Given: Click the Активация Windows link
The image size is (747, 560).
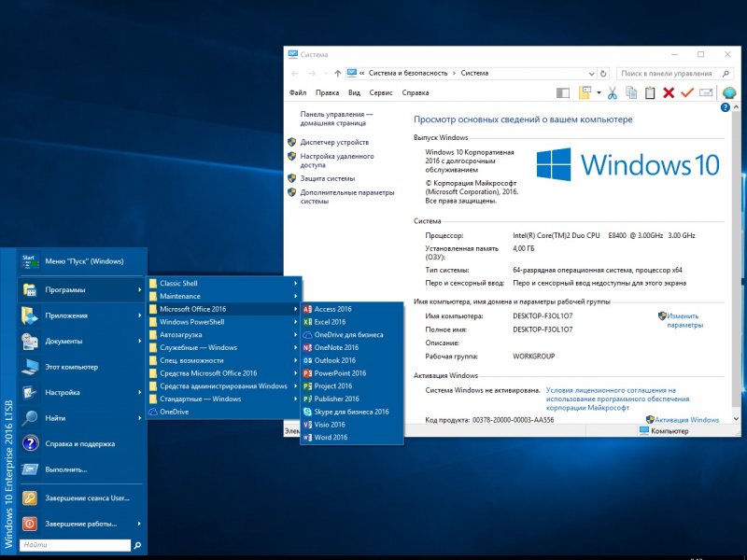Looking at the screenshot, I should coord(686,420).
